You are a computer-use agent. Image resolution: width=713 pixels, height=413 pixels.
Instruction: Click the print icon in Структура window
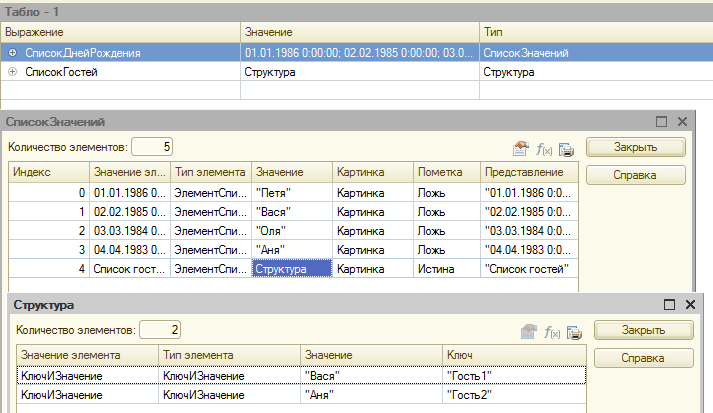[575, 332]
